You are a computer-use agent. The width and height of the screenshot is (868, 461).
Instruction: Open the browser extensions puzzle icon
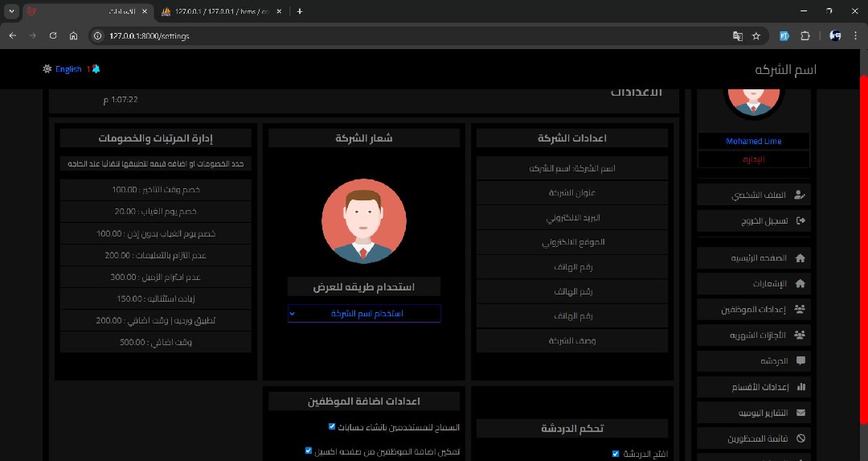(805, 36)
